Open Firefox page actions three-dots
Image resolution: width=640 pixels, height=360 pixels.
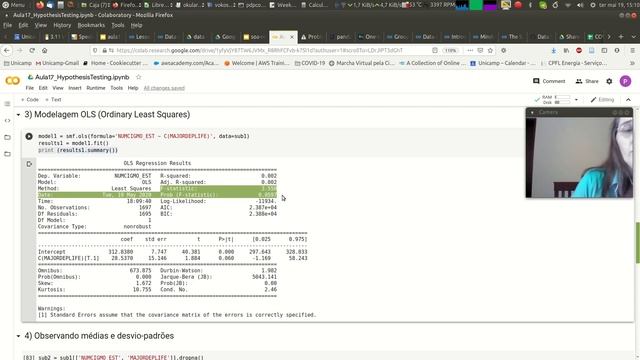(470, 50)
